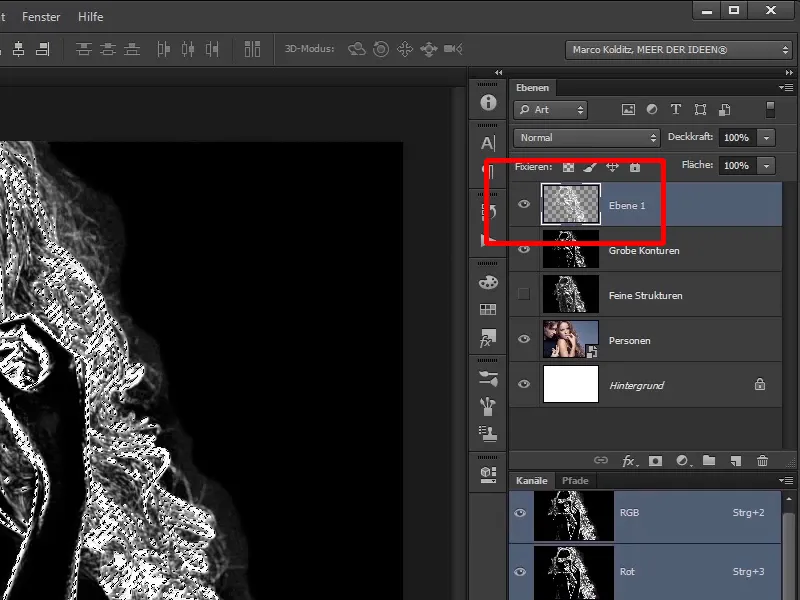
Task: Distribute vertical centers of layers
Action: tap(108, 49)
